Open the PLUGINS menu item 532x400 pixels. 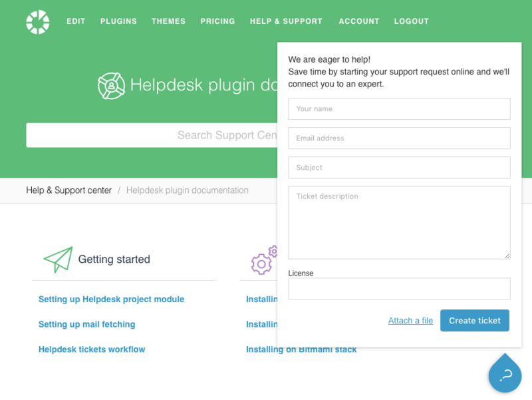click(118, 21)
